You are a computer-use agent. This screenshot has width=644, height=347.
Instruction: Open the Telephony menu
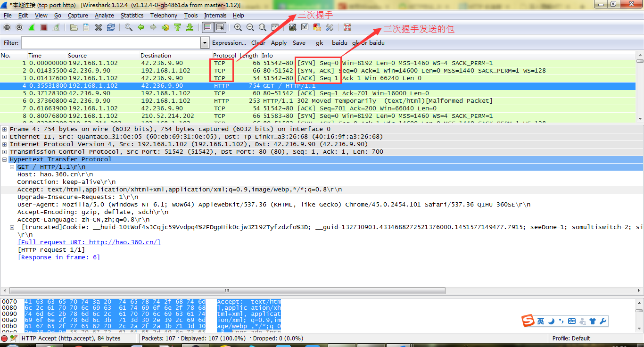(x=164, y=16)
